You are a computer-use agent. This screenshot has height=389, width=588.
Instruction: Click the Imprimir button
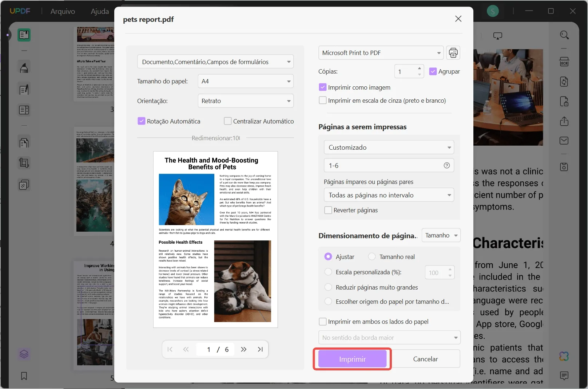click(x=352, y=359)
